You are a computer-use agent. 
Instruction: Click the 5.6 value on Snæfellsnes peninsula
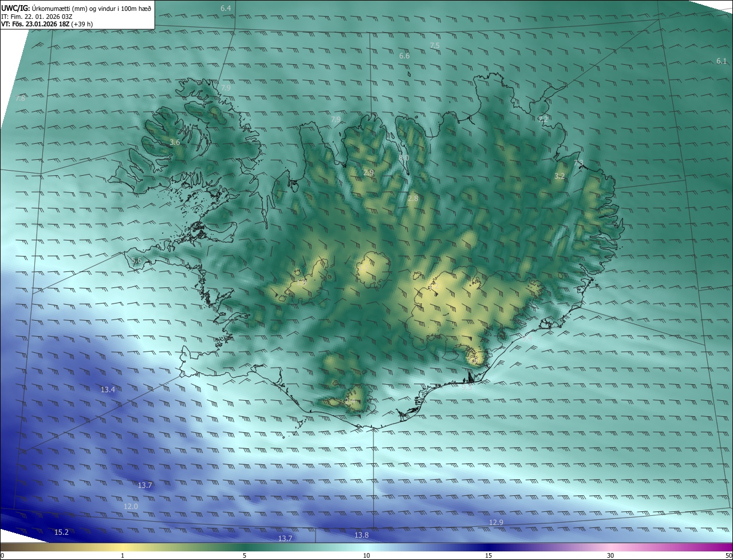point(136,261)
